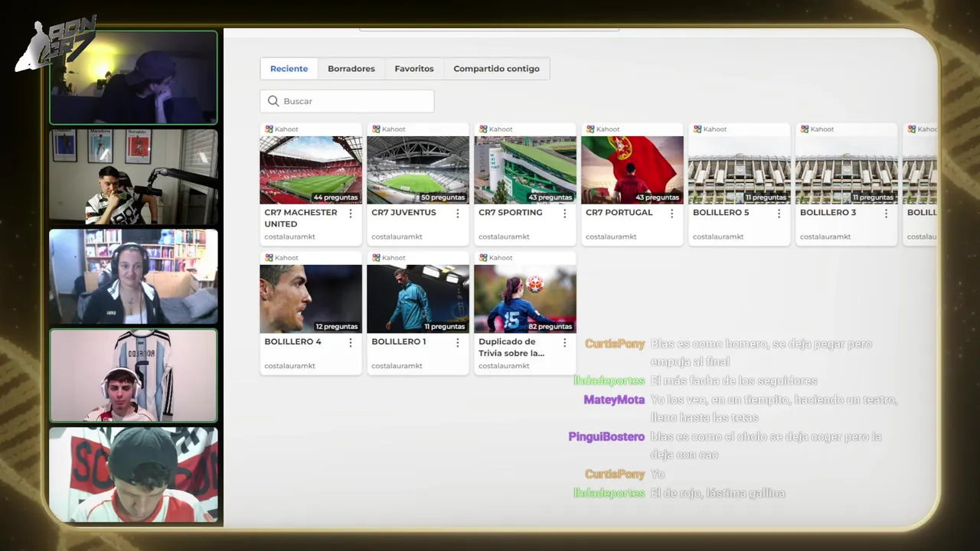Screen dimensions: 980x551
Task: Select the Reciente tab
Action: pos(289,69)
